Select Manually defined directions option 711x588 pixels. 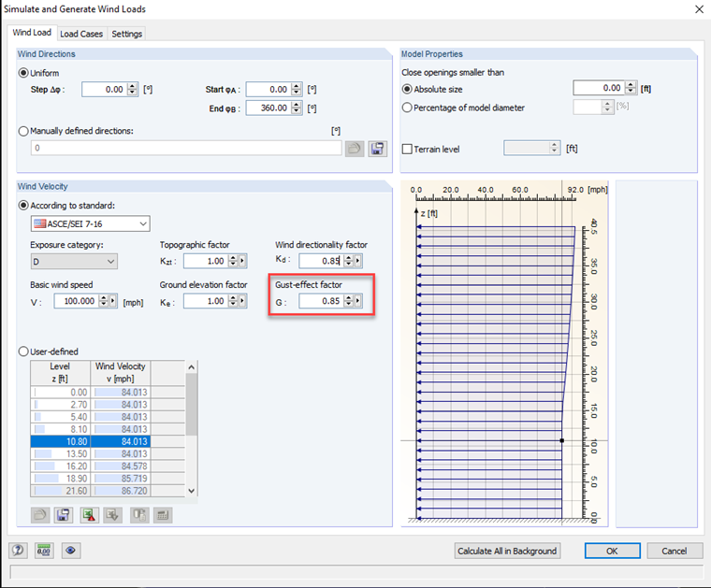(x=23, y=131)
